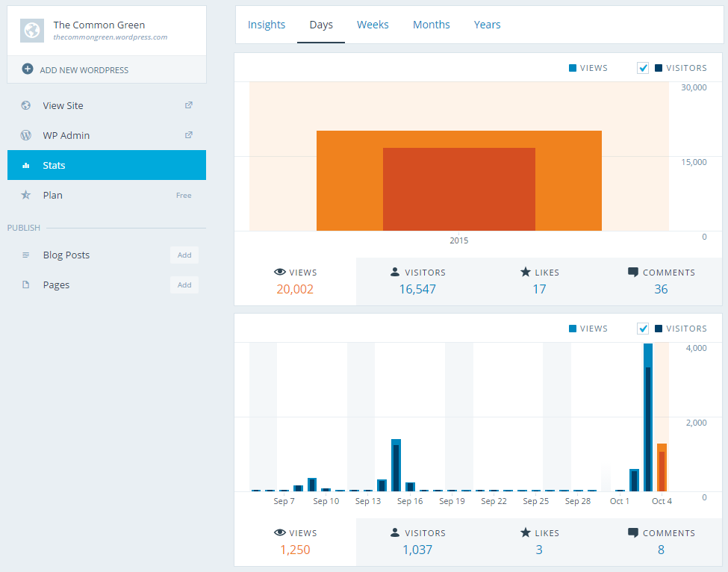
Task: Select the Stats sidebar item
Action: (x=107, y=165)
